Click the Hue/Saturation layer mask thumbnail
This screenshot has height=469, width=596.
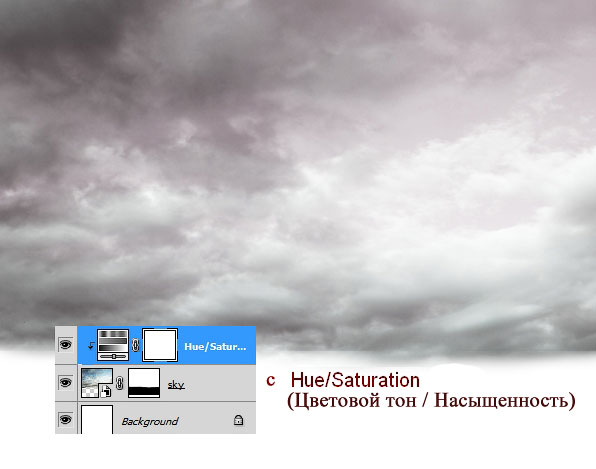[x=160, y=345]
